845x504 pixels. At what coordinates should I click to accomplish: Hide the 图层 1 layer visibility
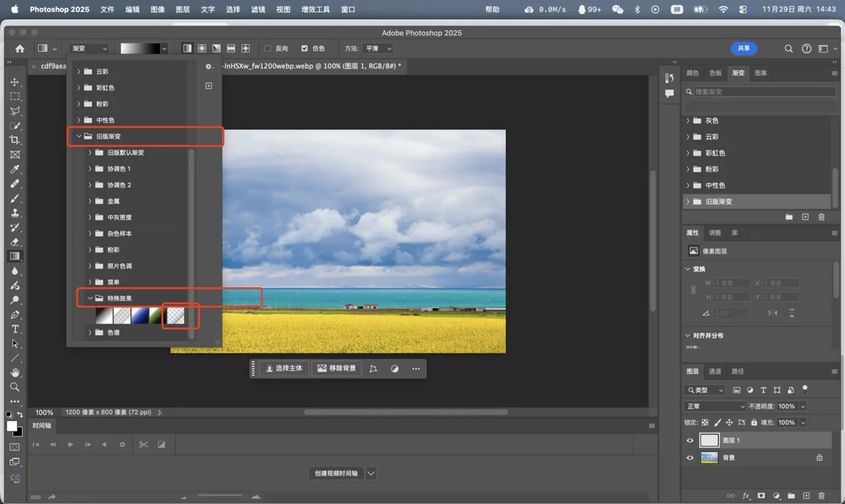pos(690,440)
